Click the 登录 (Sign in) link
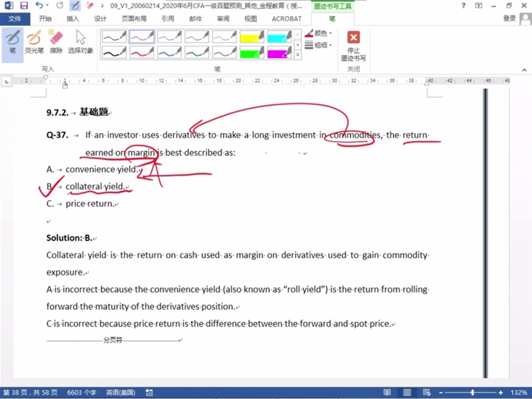 (x=509, y=19)
